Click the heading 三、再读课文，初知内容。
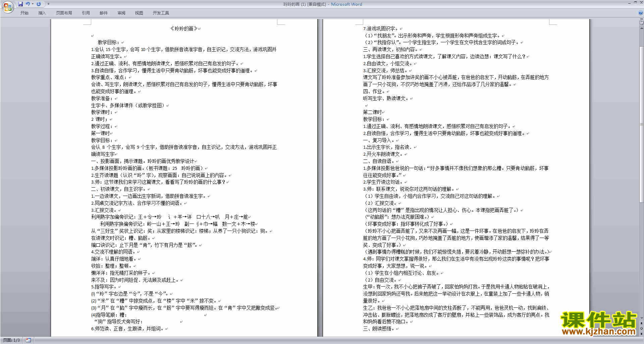 [x=390, y=49]
